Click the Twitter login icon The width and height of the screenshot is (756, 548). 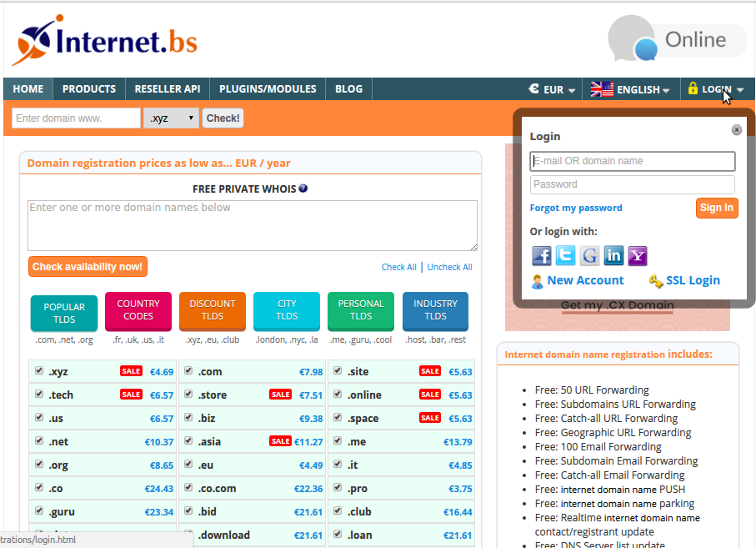[566, 256]
